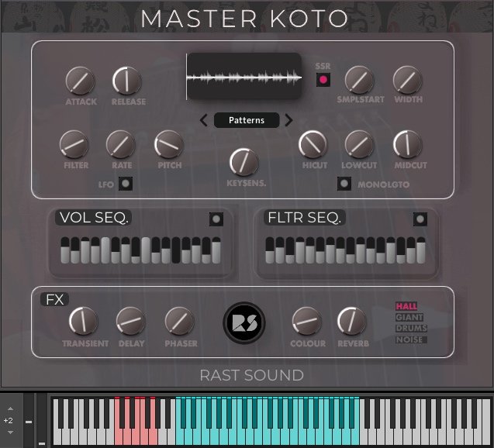494x448 pixels.
Task: Click the Attack knob
Action: point(80,81)
